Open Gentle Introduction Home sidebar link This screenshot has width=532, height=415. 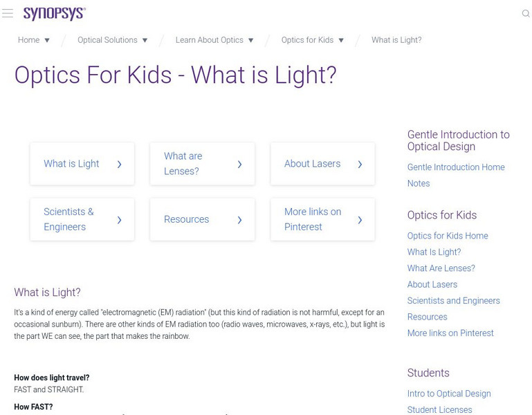[456, 167]
